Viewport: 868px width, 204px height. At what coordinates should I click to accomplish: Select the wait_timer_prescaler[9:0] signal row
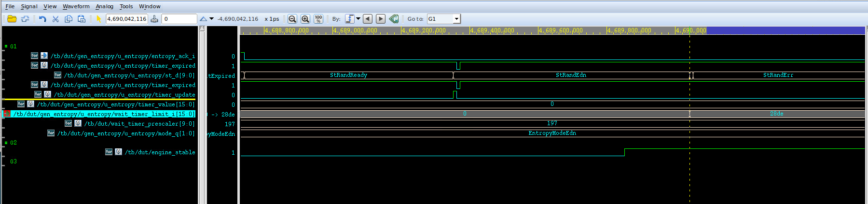pos(139,124)
